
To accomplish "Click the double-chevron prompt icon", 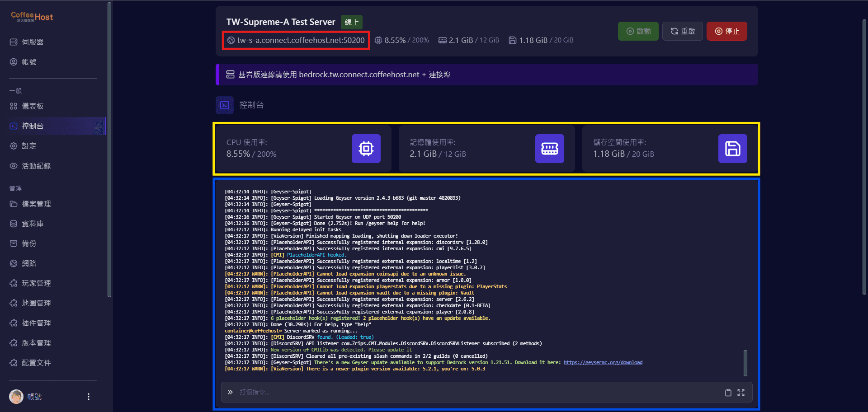I will coord(230,392).
